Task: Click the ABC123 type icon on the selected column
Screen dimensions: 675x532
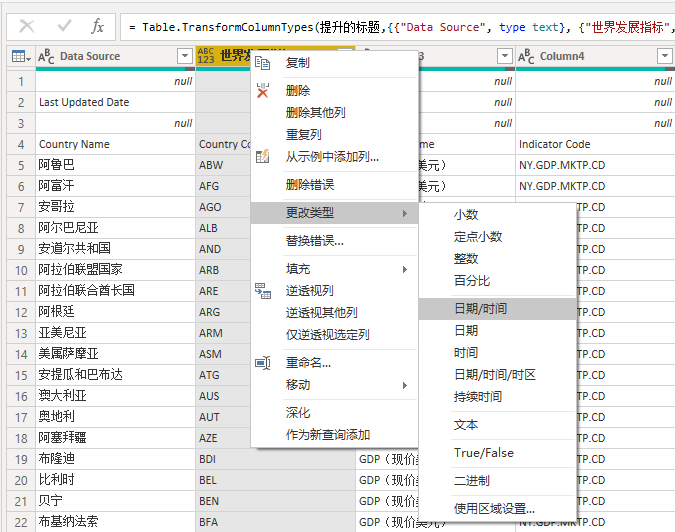Action: tap(207, 57)
